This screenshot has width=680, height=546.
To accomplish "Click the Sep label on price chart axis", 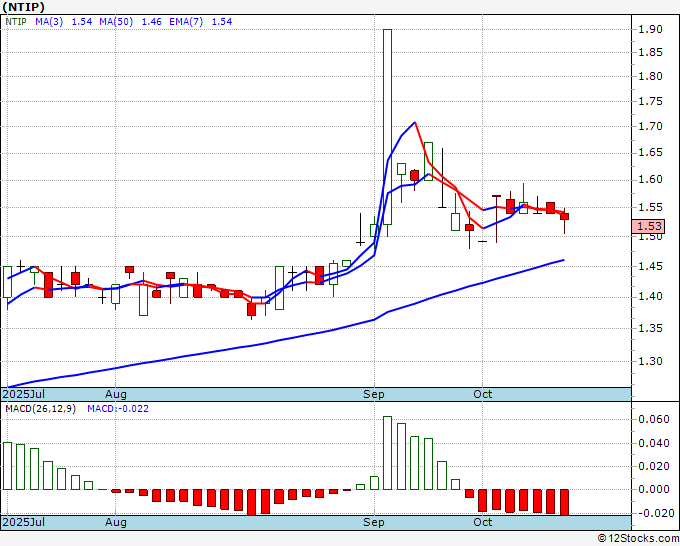I will pyautogui.click(x=374, y=394).
